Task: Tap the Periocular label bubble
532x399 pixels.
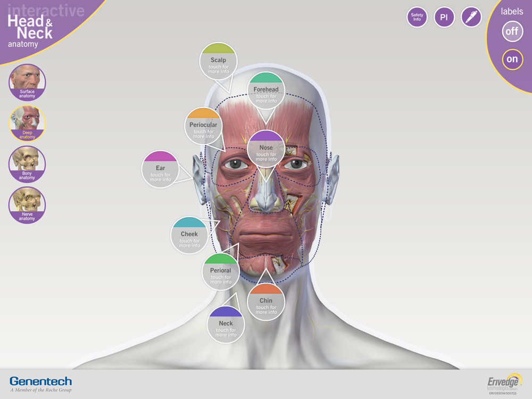Action: coord(203,126)
